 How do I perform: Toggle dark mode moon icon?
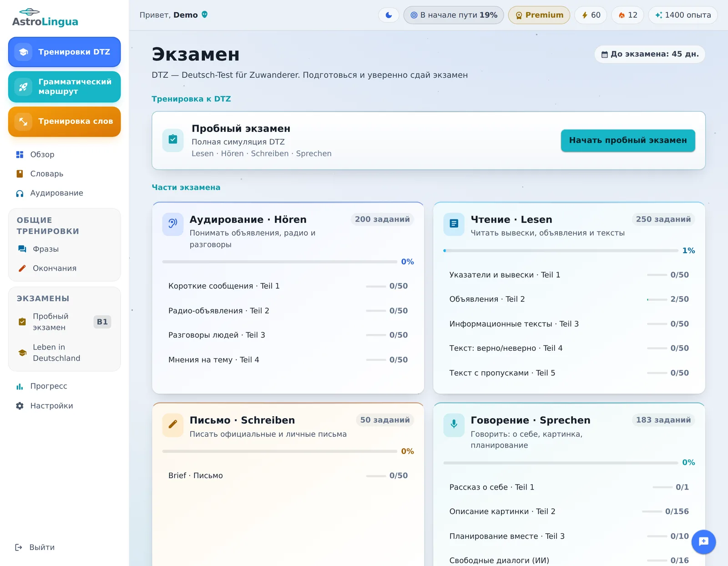[x=389, y=15]
